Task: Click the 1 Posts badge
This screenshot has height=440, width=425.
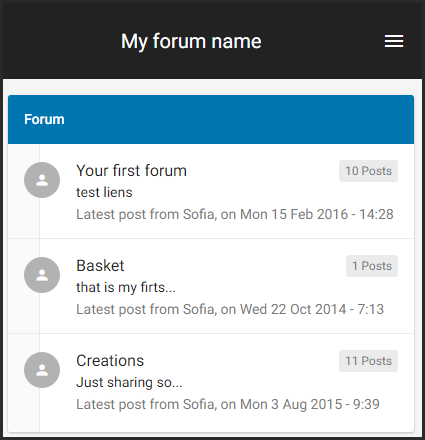Action: tap(372, 266)
